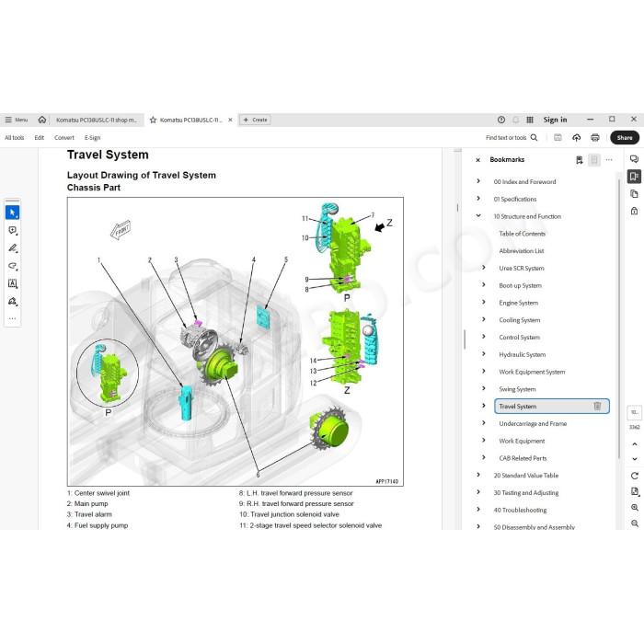Open the E-Sign menu
This screenshot has width=644, height=644.
click(92, 138)
